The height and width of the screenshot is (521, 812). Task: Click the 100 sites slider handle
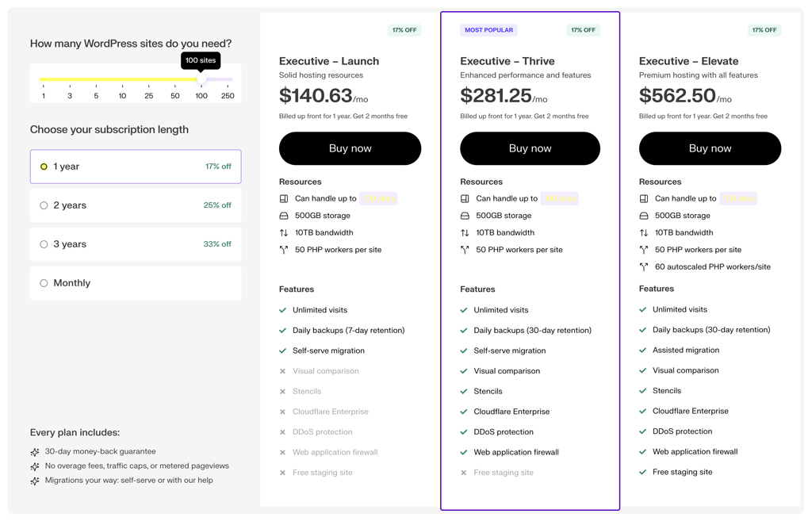pos(201,79)
